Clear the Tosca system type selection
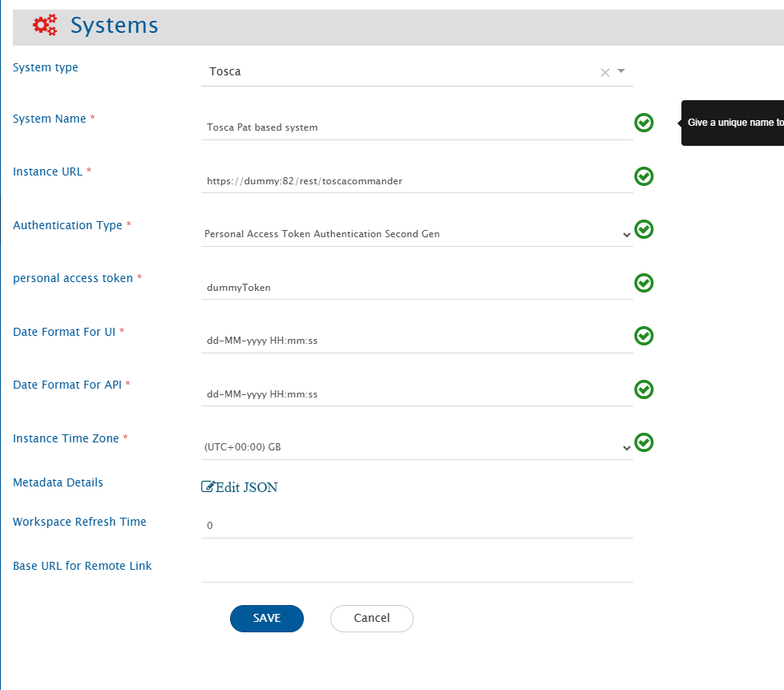 [604, 72]
